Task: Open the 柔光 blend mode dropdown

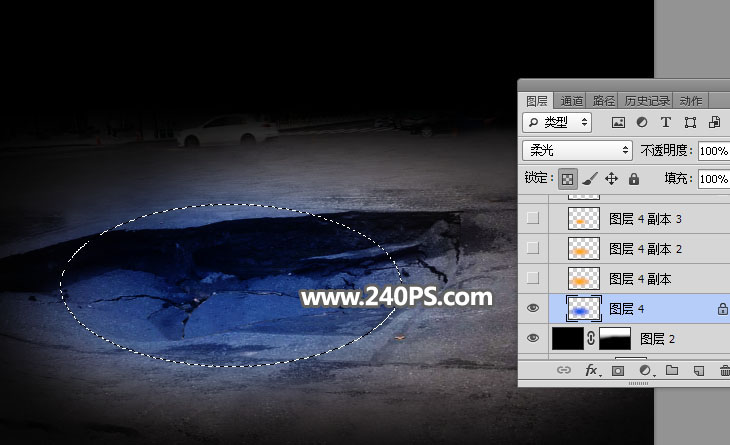Action: tap(577, 150)
